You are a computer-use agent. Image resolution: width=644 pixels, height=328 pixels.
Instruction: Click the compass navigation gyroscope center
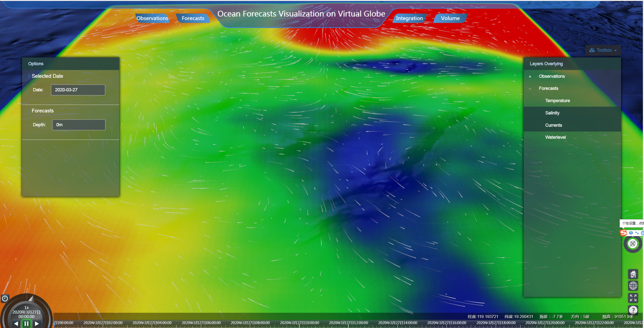coord(633,244)
